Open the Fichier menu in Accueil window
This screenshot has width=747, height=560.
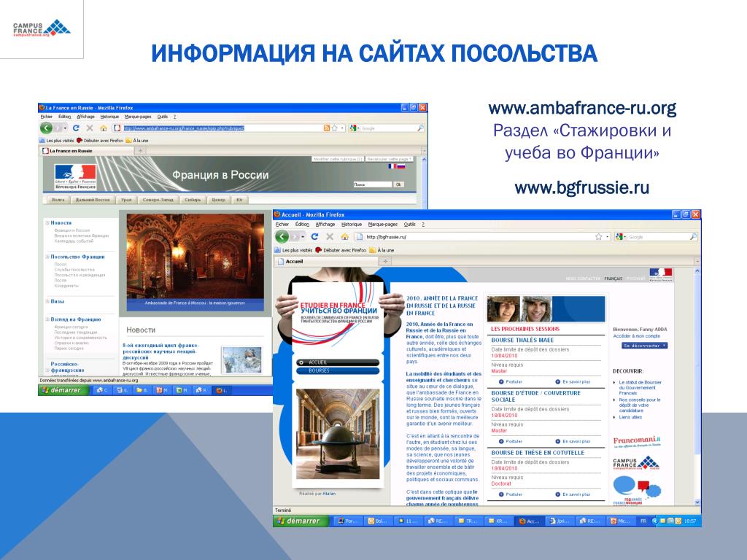click(282, 225)
